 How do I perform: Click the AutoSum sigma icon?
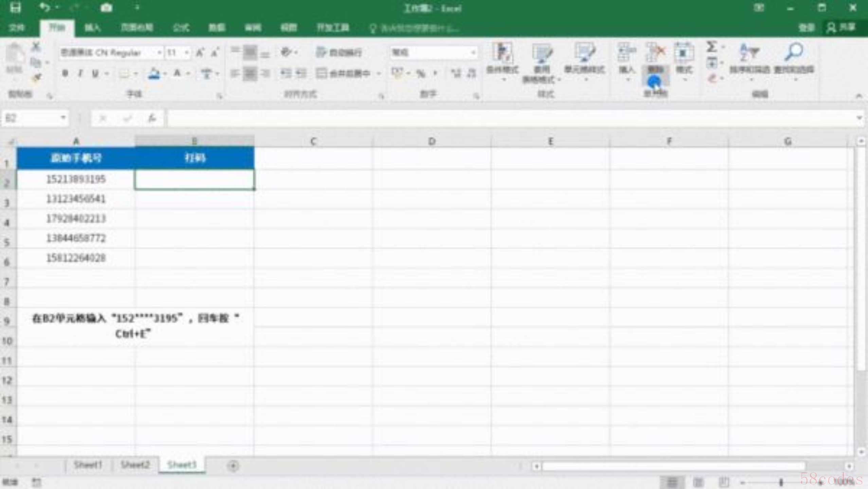click(711, 47)
